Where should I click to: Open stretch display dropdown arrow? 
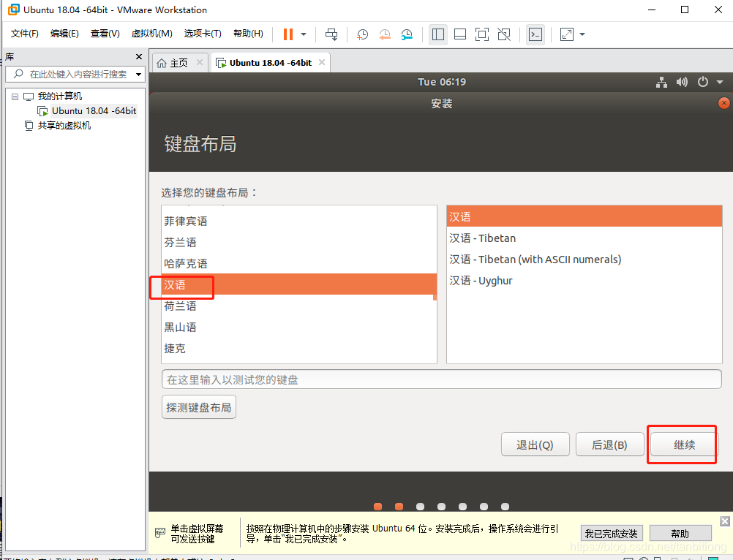(582, 34)
